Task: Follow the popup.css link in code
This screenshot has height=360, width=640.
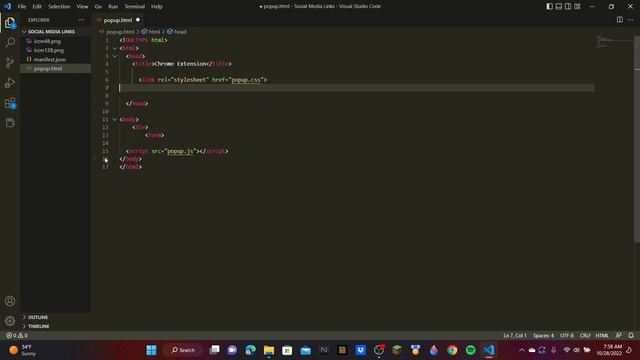Action: click(x=246, y=80)
